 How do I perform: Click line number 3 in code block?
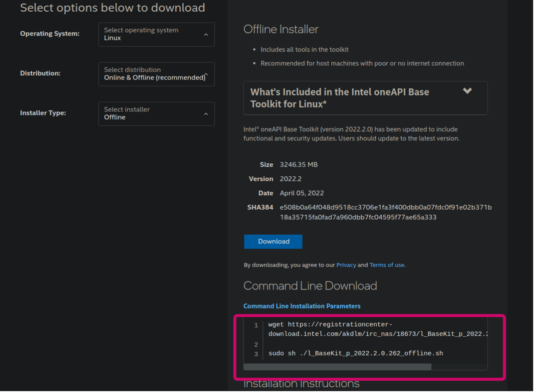(256, 354)
